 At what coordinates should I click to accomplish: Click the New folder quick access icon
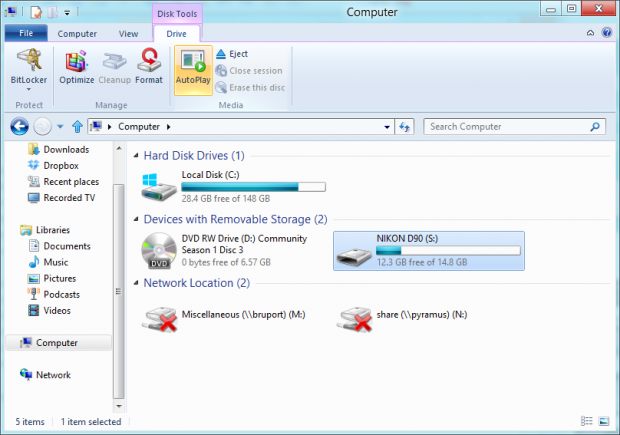point(53,13)
